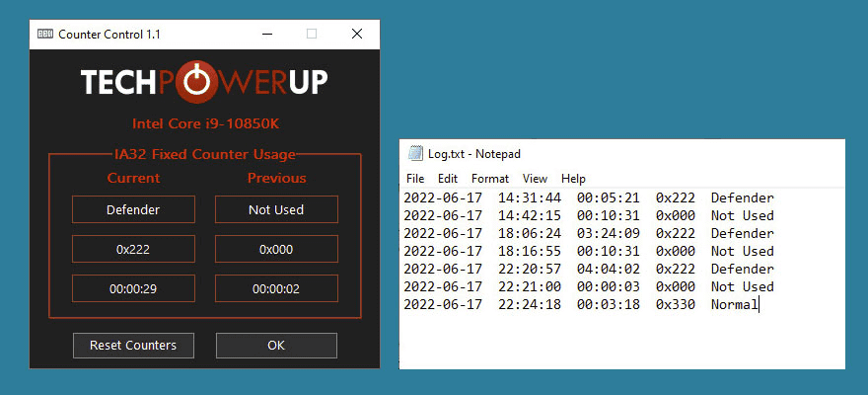Close the Counter Control window
The height and width of the screenshot is (395, 868).
[357, 34]
